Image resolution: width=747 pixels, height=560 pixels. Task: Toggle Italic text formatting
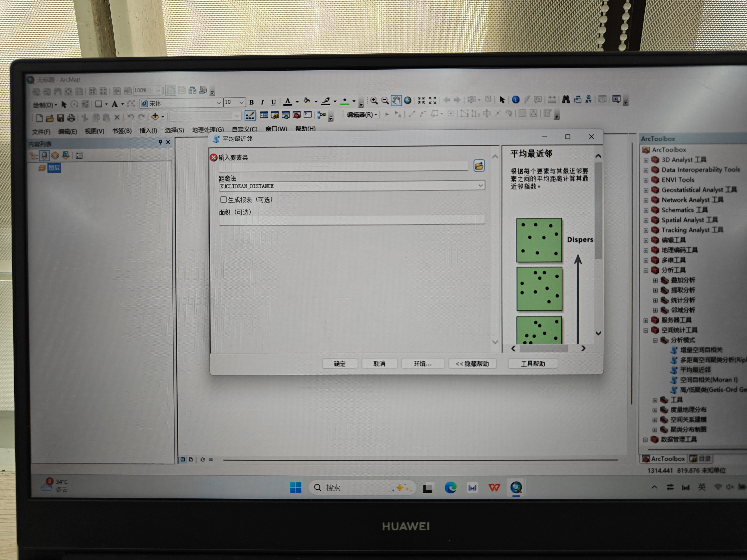point(262,102)
